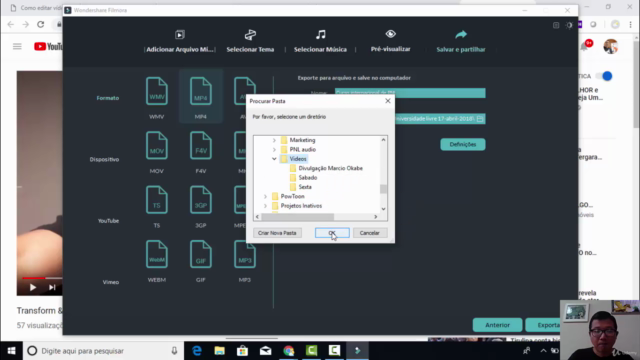The width and height of the screenshot is (640, 360).
Task: Select Dispositivo export category
Action: (x=104, y=159)
